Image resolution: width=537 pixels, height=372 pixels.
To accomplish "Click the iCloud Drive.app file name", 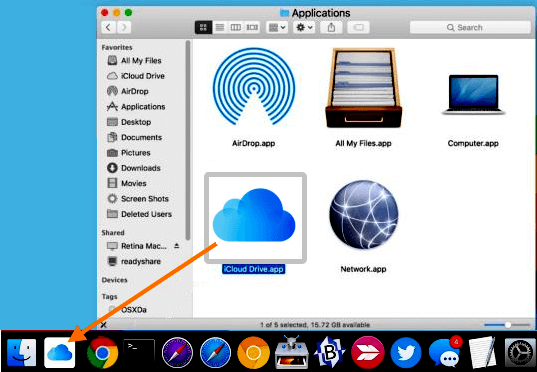I will click(x=253, y=269).
